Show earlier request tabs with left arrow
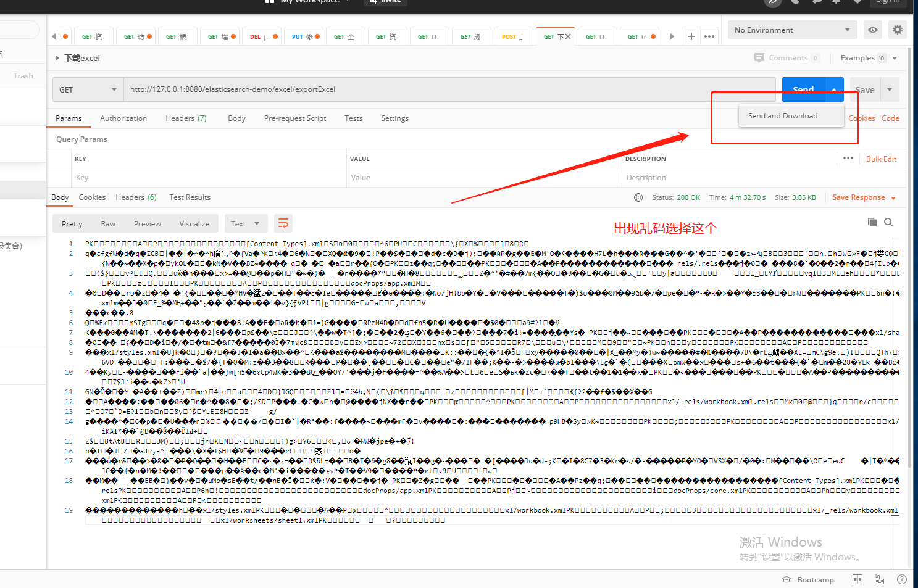This screenshot has width=918, height=588. [54, 36]
